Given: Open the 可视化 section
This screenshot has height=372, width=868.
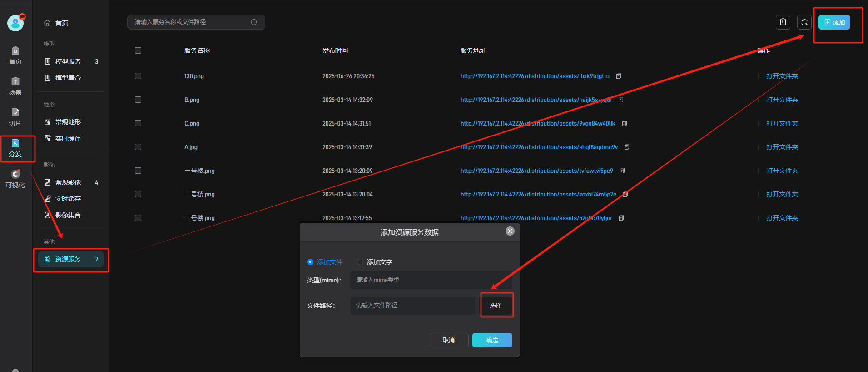Looking at the screenshot, I should (x=15, y=179).
